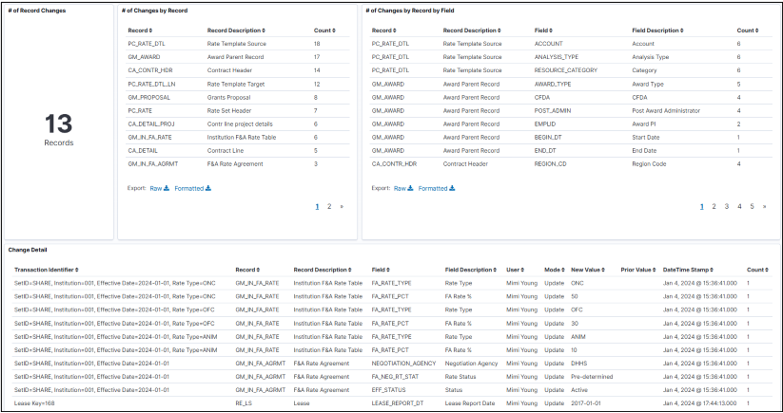The width and height of the screenshot is (783, 413).
Task: Click EFF_STATUS field in Change Detail
Action: (x=389, y=390)
